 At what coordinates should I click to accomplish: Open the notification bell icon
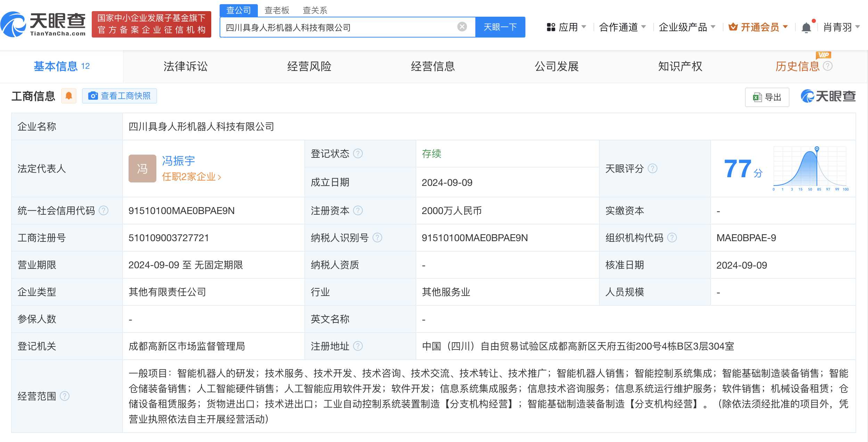[x=806, y=27]
